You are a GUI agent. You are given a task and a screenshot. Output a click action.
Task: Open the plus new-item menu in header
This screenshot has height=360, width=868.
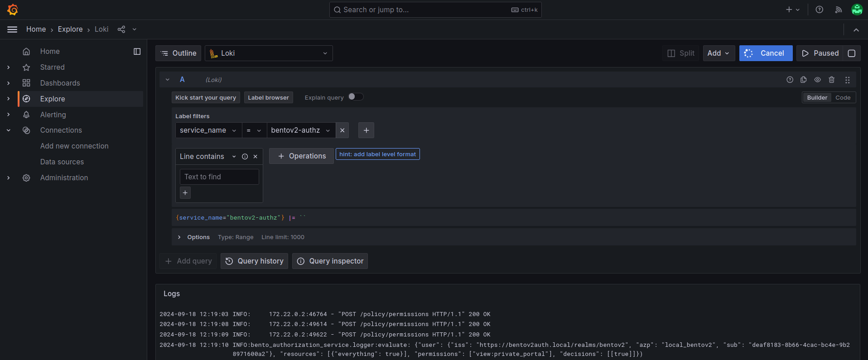point(793,10)
